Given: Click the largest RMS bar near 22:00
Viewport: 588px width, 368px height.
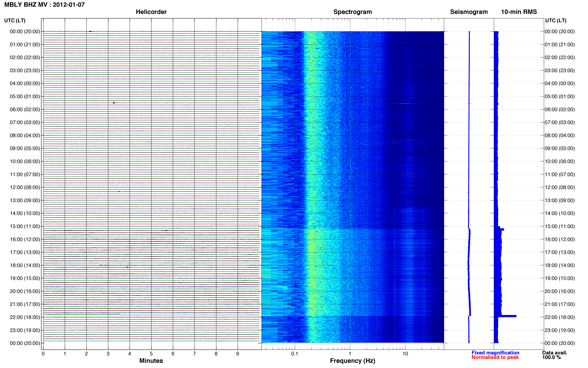Looking at the screenshot, I should (505, 316).
